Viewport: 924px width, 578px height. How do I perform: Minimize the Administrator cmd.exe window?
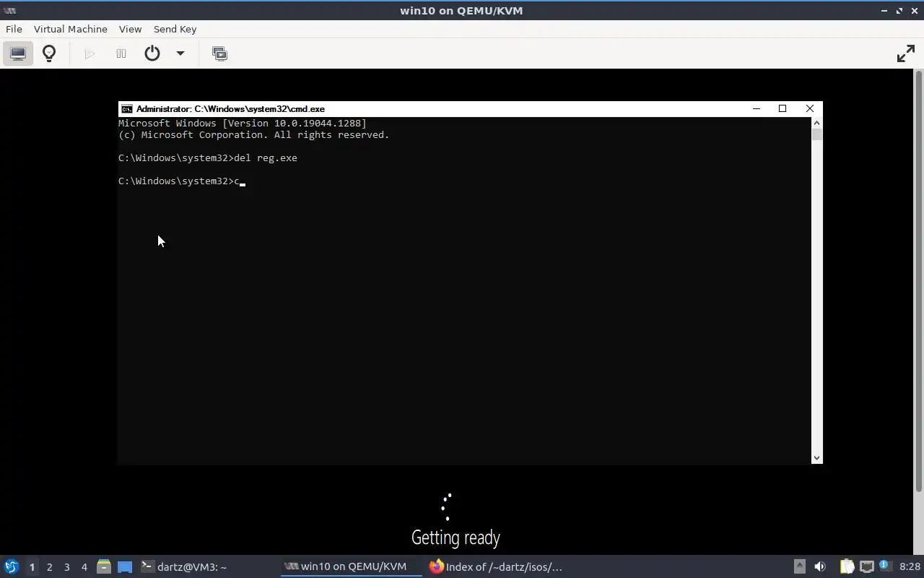[x=757, y=108]
